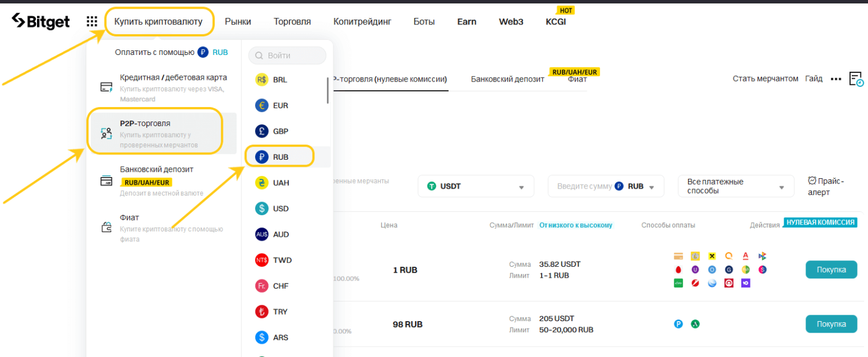This screenshot has height=357, width=868.
Task: Choose RUB currency in list
Action: click(x=287, y=157)
